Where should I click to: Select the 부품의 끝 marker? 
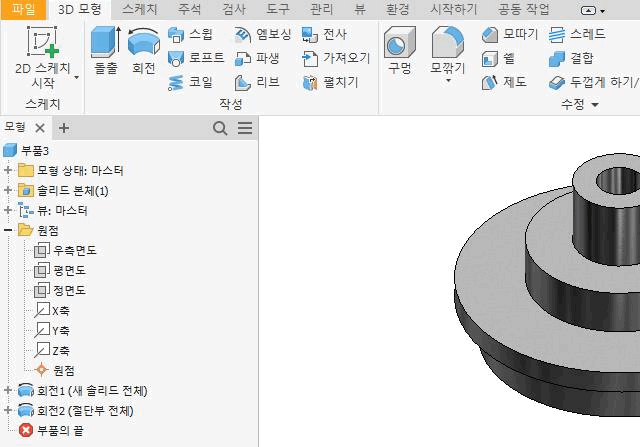coord(51,430)
